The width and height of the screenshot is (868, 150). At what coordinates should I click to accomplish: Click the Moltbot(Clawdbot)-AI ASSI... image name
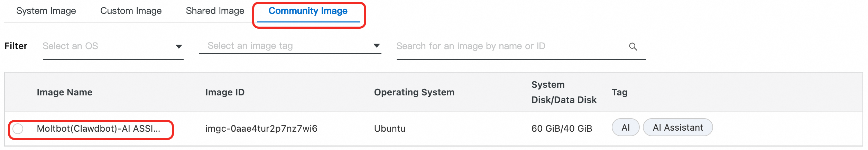pos(99,129)
